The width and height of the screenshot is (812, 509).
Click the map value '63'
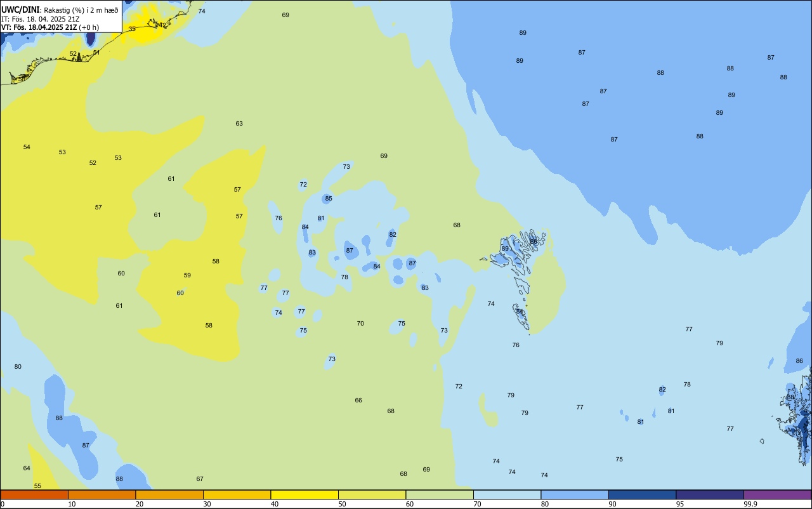click(239, 123)
